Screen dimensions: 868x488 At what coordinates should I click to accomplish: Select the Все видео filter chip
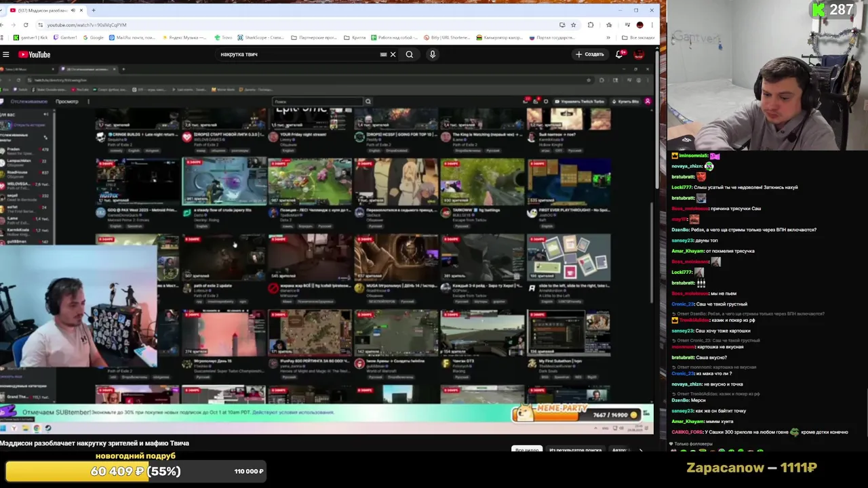(527, 450)
